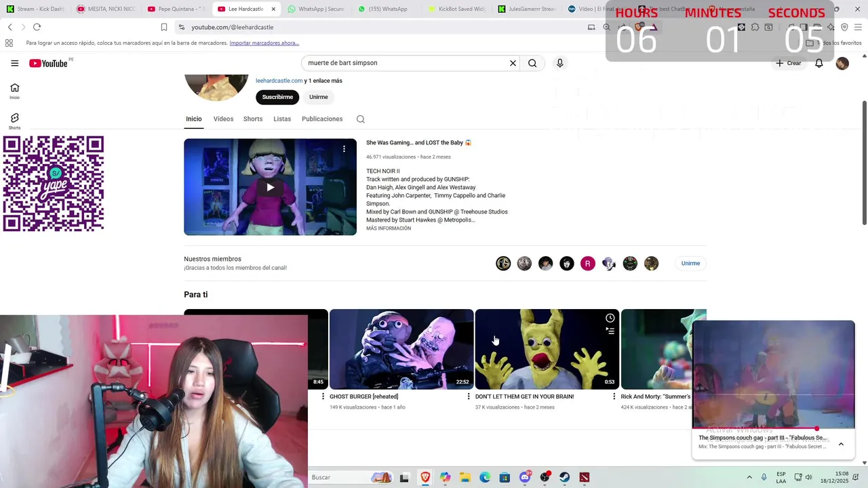Viewport: 868px width, 488px height.
Task: Open the browser apps grid icon
Action: click(x=9, y=43)
